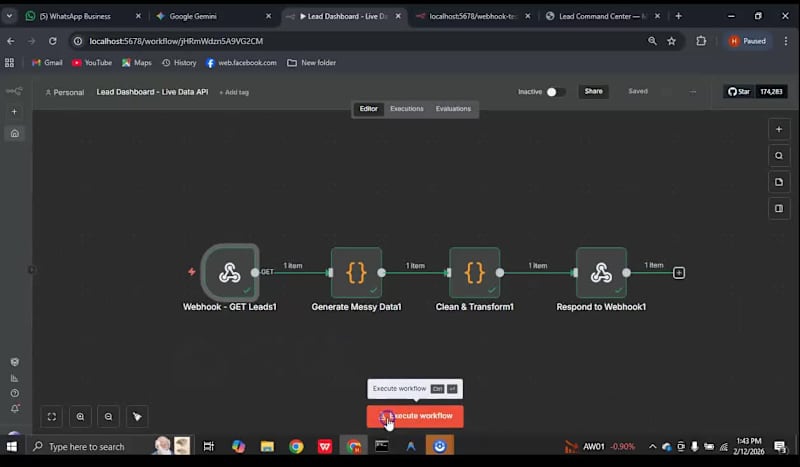Viewport: 800px width, 467px height.
Task: Click the Windows Start button
Action: pyautogui.click(x=11, y=447)
